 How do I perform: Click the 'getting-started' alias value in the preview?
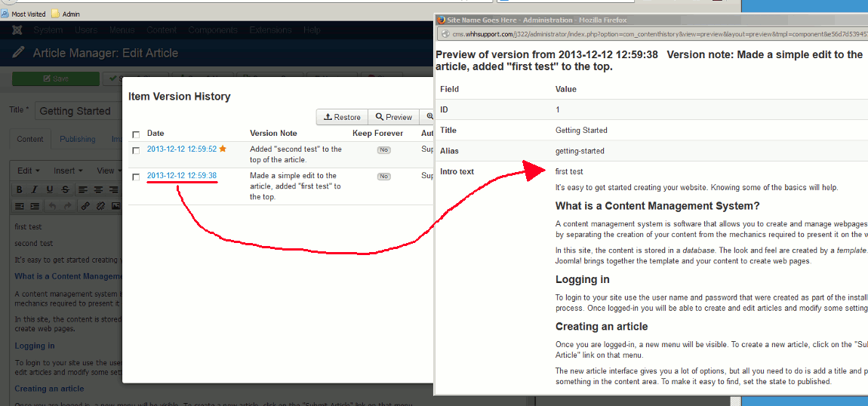[x=580, y=150]
